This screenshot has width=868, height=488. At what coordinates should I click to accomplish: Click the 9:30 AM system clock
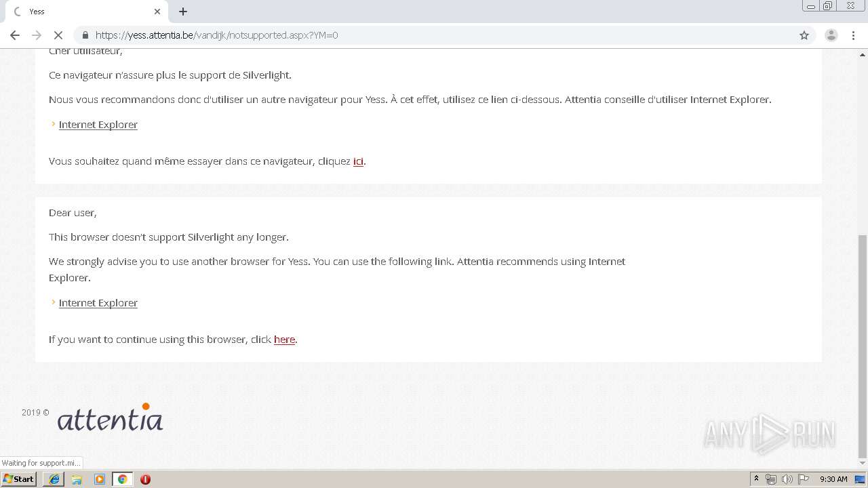[x=833, y=479]
